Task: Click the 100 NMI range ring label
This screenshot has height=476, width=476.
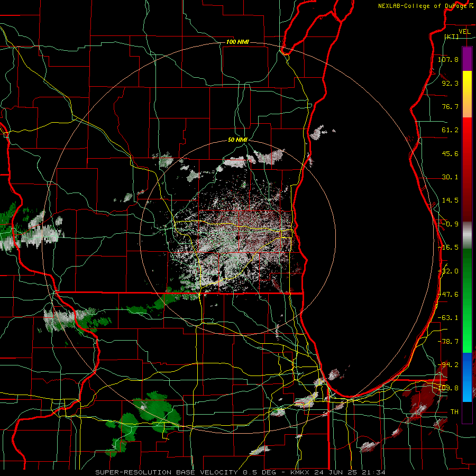Action: pyautogui.click(x=237, y=42)
